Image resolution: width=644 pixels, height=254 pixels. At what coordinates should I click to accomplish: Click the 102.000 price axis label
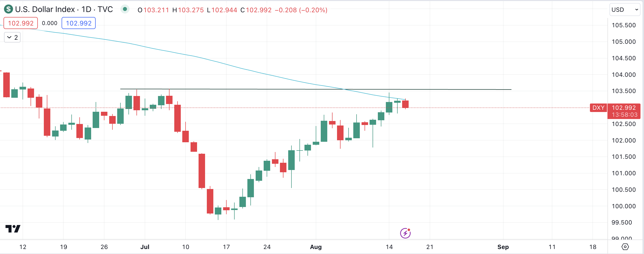pyautogui.click(x=624, y=140)
